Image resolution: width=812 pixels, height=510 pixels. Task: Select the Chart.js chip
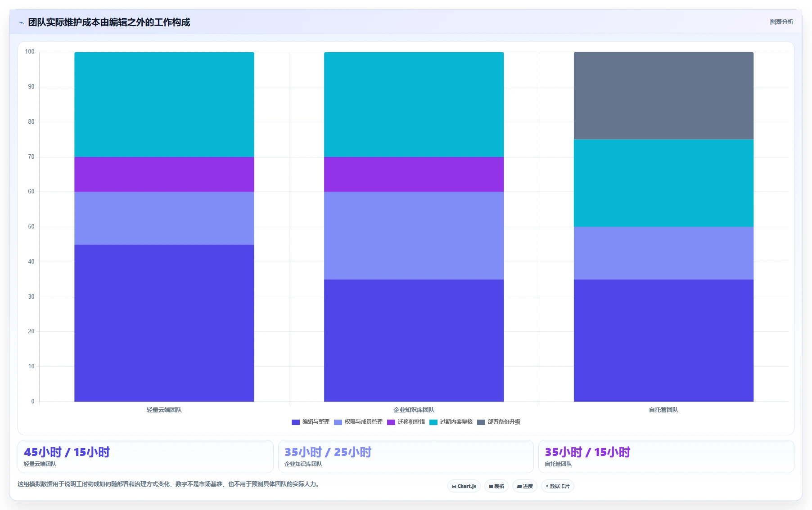464,486
